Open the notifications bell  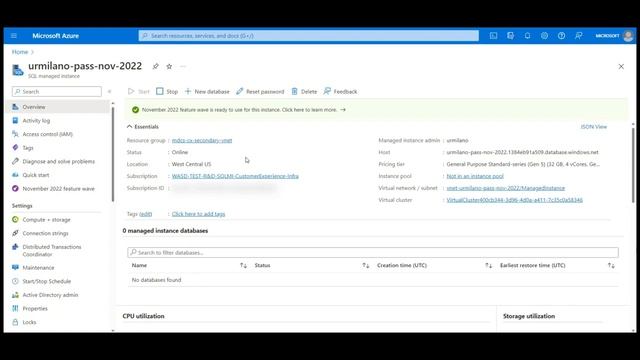point(527,36)
